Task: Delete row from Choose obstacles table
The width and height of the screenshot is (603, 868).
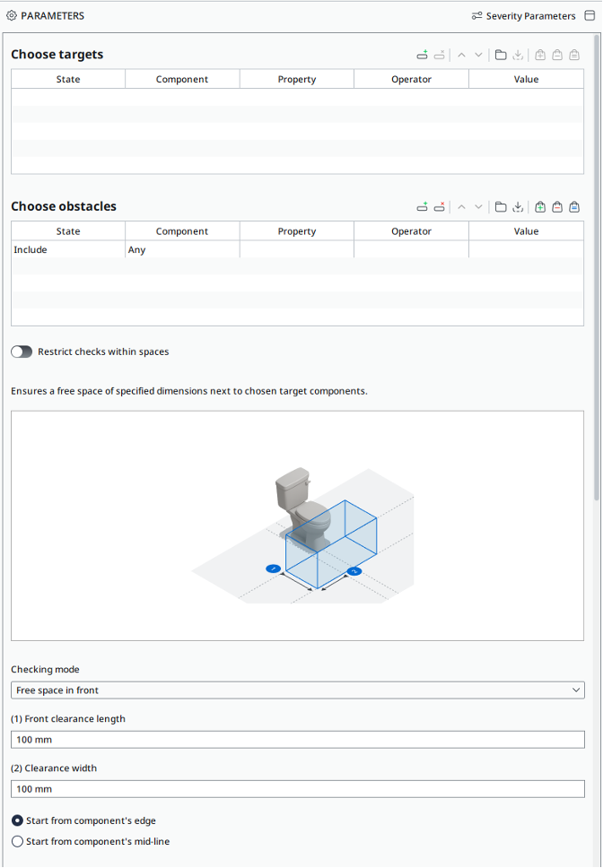Action: [440, 206]
